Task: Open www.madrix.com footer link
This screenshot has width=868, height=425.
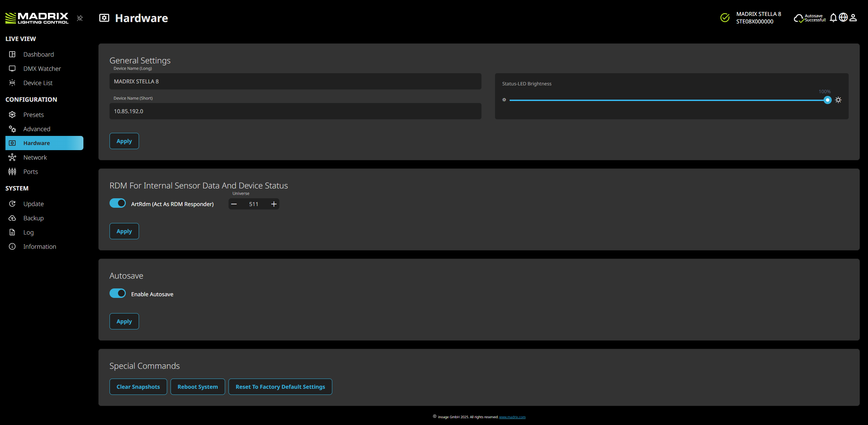Action: [x=512, y=417]
